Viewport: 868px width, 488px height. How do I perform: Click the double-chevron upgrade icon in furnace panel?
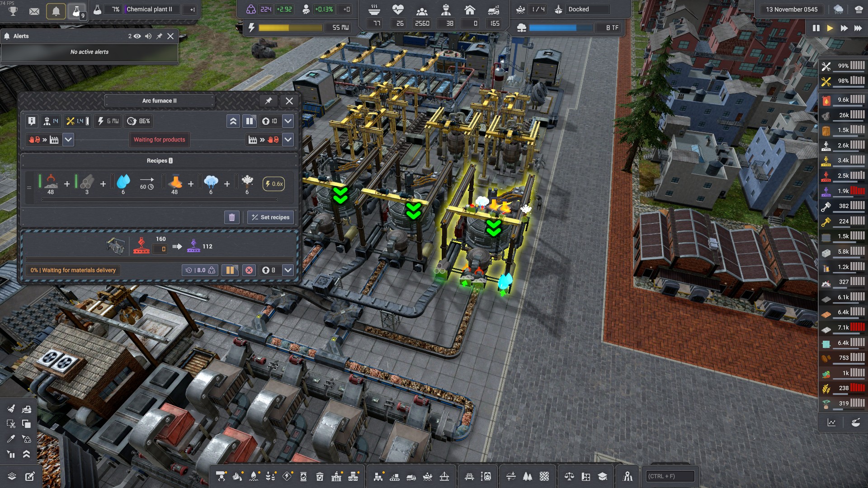233,121
